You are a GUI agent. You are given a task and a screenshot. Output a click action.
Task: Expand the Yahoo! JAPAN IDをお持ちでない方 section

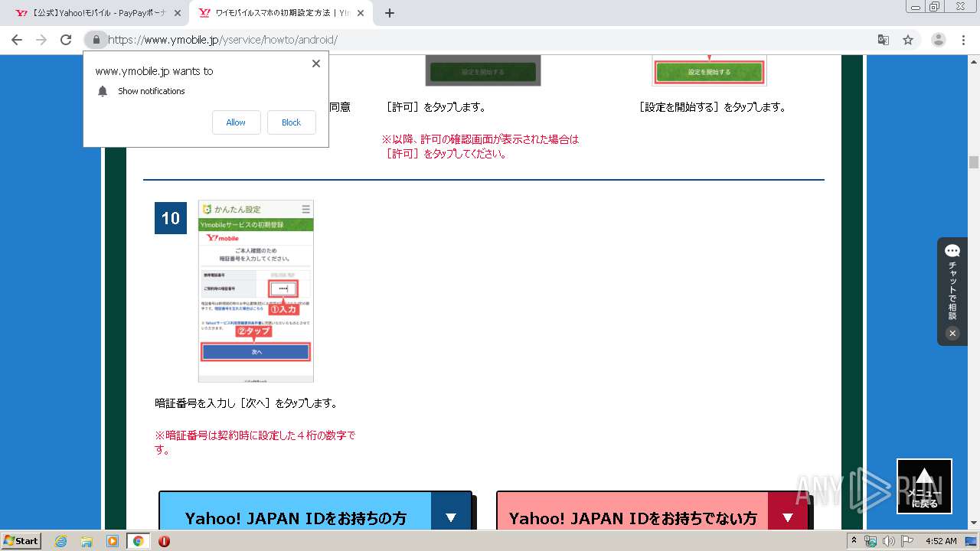pyautogui.click(x=652, y=510)
